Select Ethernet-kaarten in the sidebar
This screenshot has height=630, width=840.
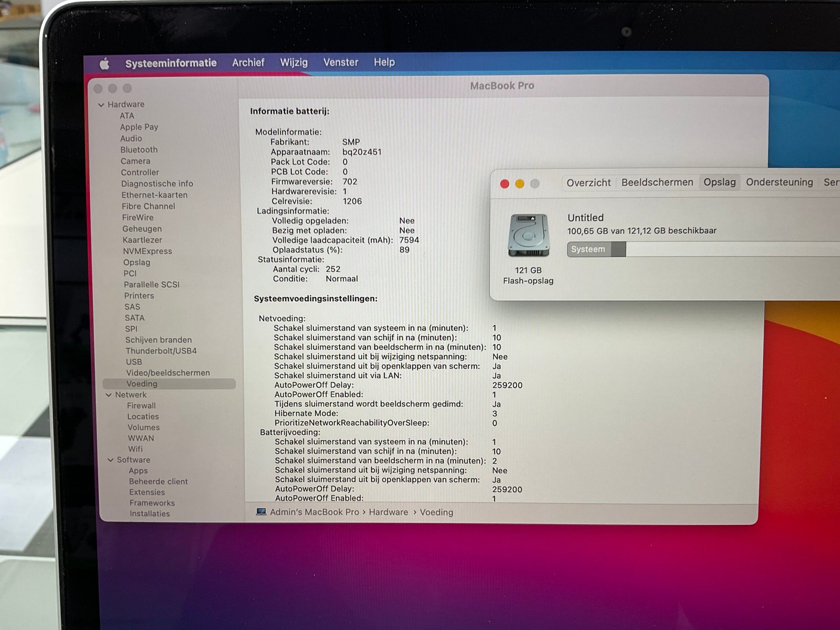coord(154,195)
